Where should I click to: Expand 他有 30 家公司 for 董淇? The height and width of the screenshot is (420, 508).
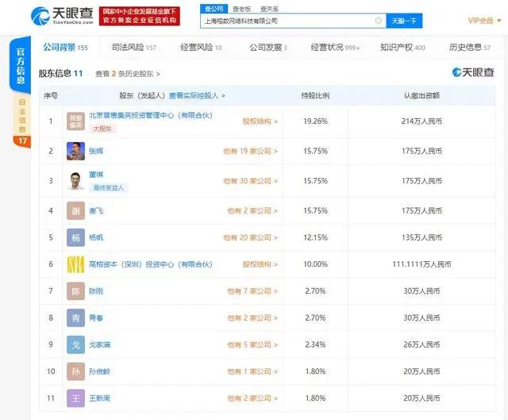tap(252, 180)
